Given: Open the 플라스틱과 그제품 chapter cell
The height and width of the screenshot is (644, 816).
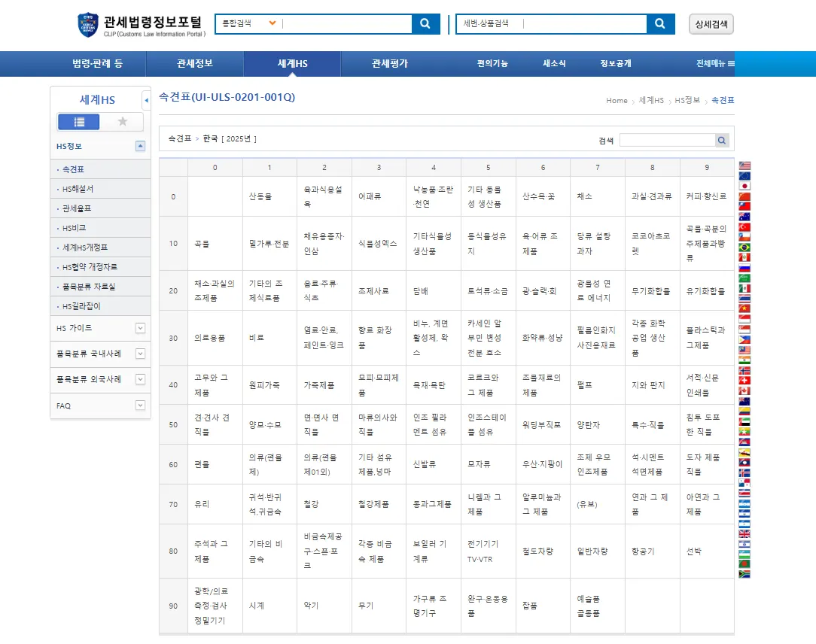Looking at the screenshot, I should pos(707,338).
